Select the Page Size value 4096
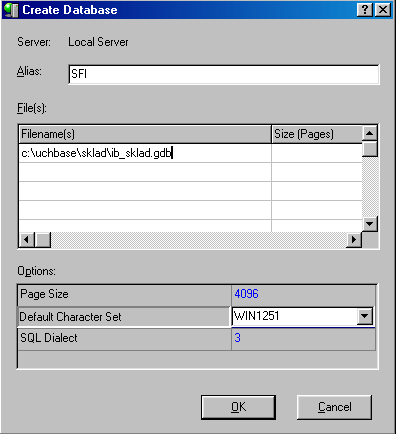The width and height of the screenshot is (396, 434). click(246, 294)
